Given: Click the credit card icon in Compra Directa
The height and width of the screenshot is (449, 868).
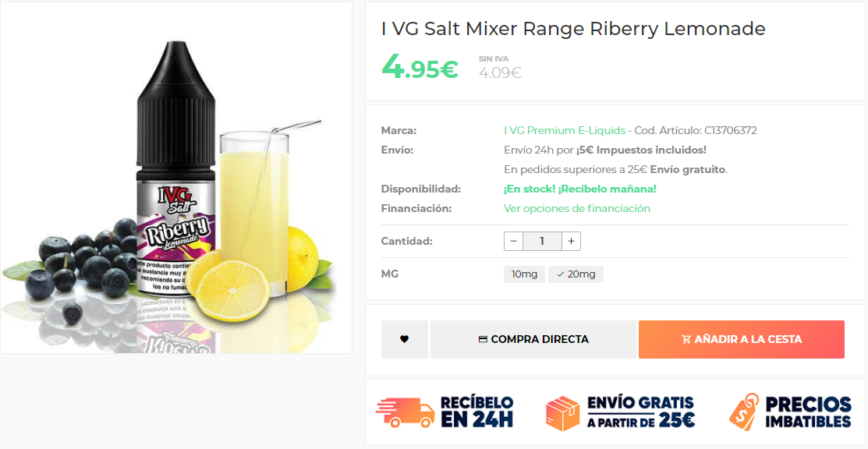Looking at the screenshot, I should point(483,339).
